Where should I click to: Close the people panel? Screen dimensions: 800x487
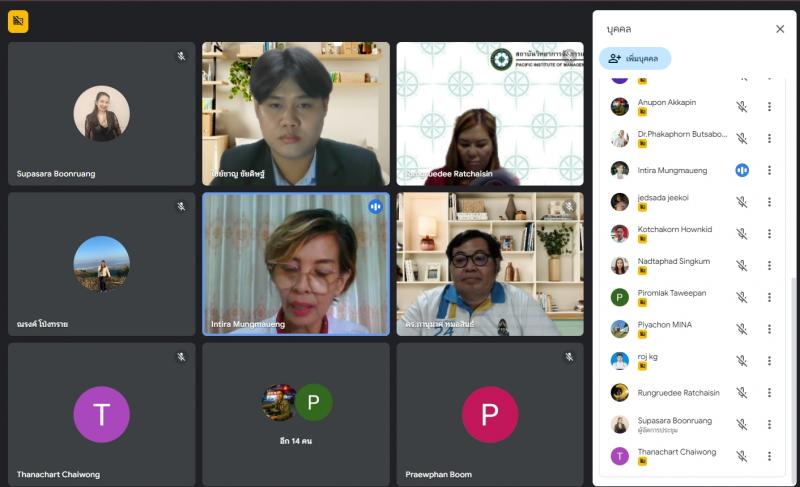(x=780, y=29)
